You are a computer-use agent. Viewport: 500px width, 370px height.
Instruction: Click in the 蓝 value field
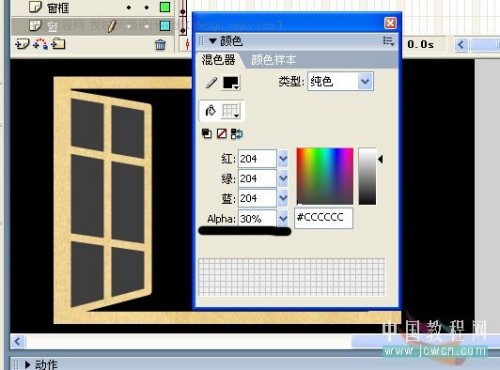tap(257, 198)
